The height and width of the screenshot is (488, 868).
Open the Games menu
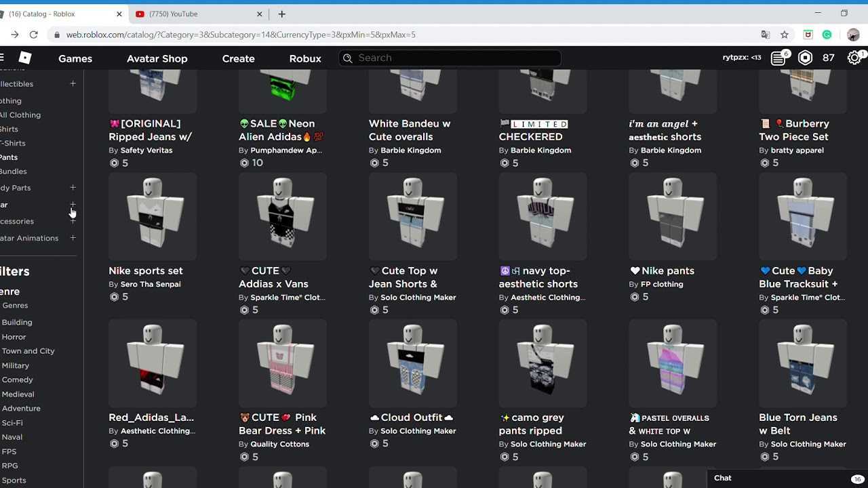75,58
